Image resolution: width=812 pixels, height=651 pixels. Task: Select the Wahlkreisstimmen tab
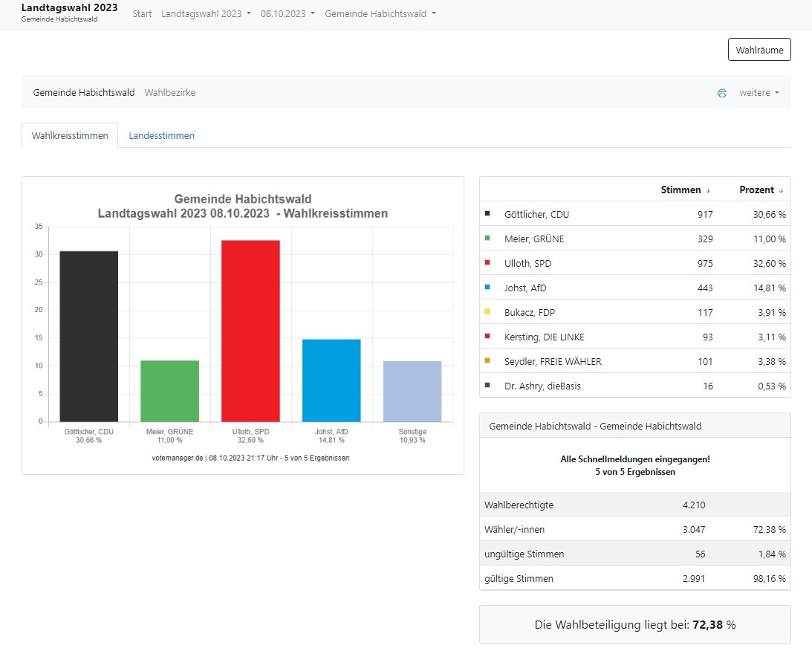(x=70, y=135)
